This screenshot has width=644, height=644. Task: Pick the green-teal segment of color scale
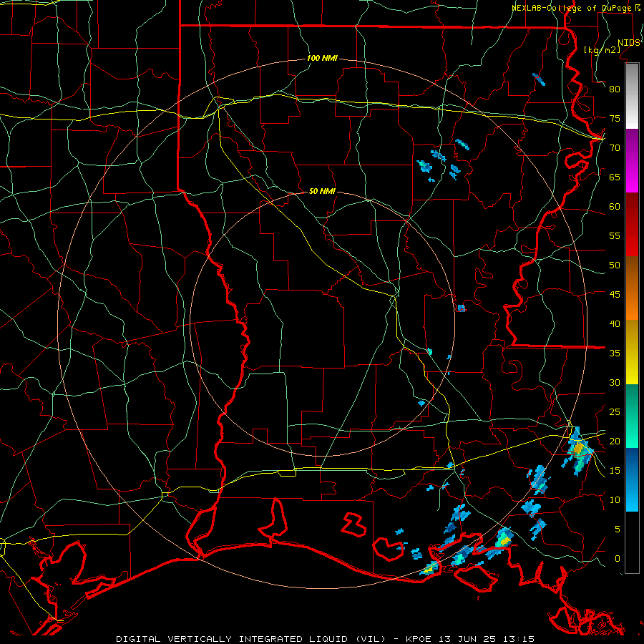632,416
